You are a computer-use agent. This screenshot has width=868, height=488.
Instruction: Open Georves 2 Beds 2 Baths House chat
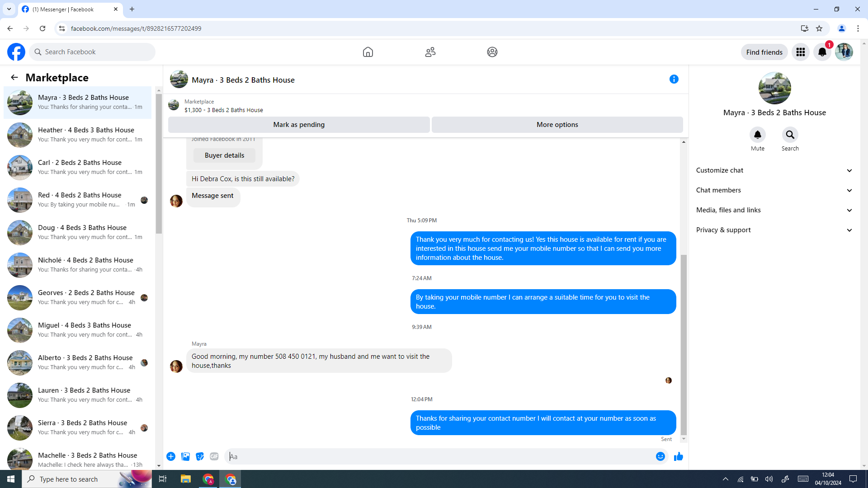(x=78, y=298)
